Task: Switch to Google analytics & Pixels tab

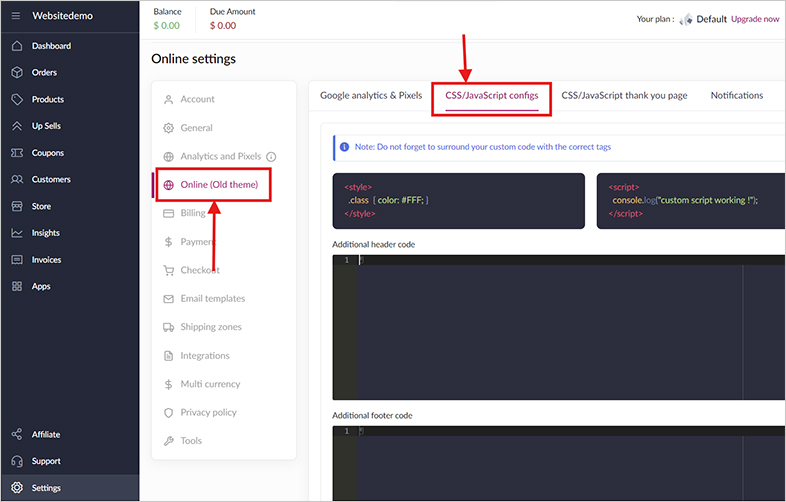Action: pos(371,95)
